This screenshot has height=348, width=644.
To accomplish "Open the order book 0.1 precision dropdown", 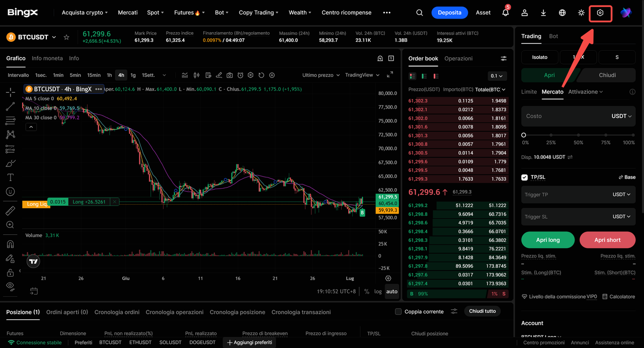I will 497,76.
